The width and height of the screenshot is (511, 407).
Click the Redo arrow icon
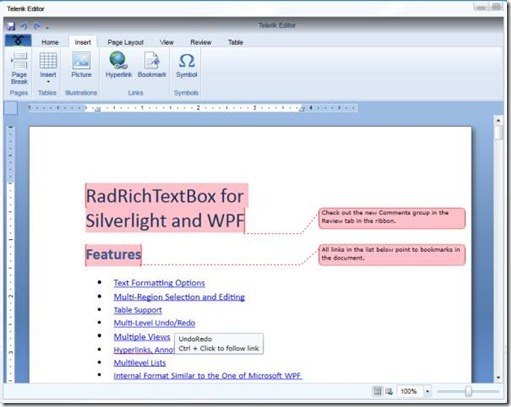tap(37, 26)
